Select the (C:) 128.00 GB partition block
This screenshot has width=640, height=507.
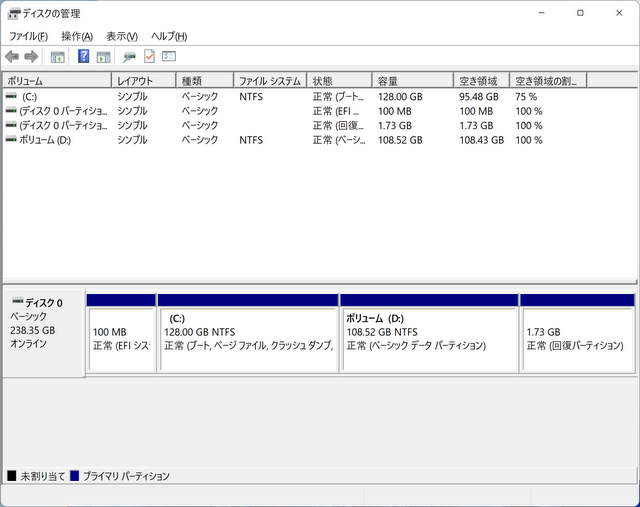click(248, 339)
